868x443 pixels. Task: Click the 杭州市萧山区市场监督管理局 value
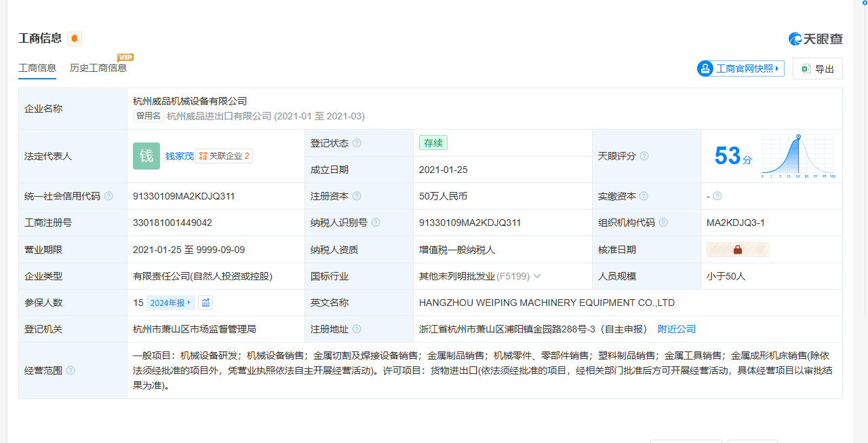(x=195, y=329)
